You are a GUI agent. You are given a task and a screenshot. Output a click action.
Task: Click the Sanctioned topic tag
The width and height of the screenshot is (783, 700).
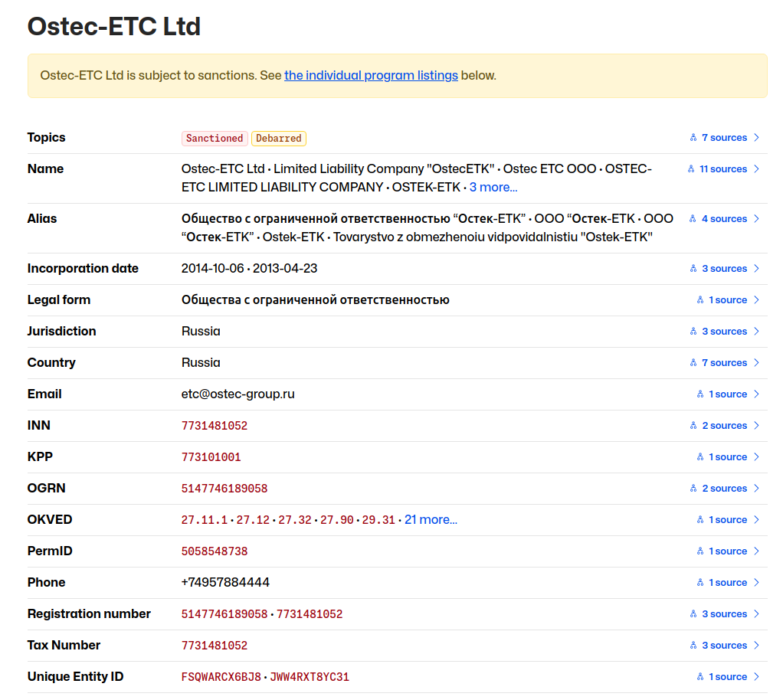click(215, 139)
